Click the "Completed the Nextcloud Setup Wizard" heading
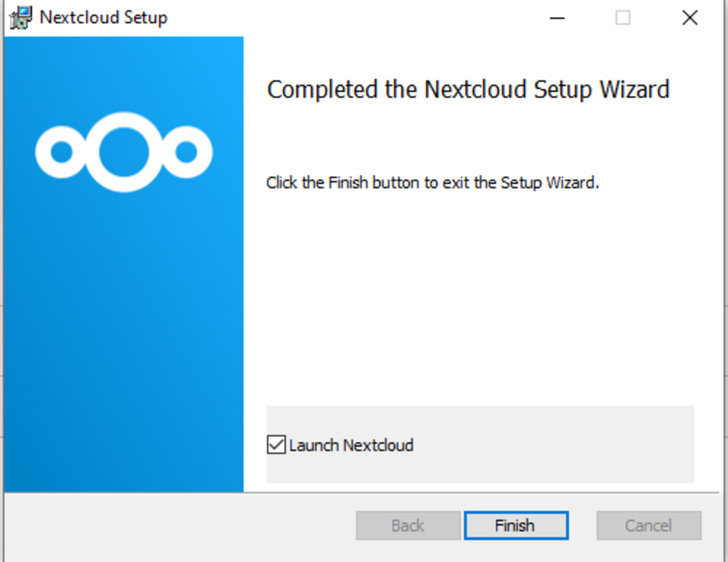The image size is (728, 562). pyautogui.click(x=468, y=89)
